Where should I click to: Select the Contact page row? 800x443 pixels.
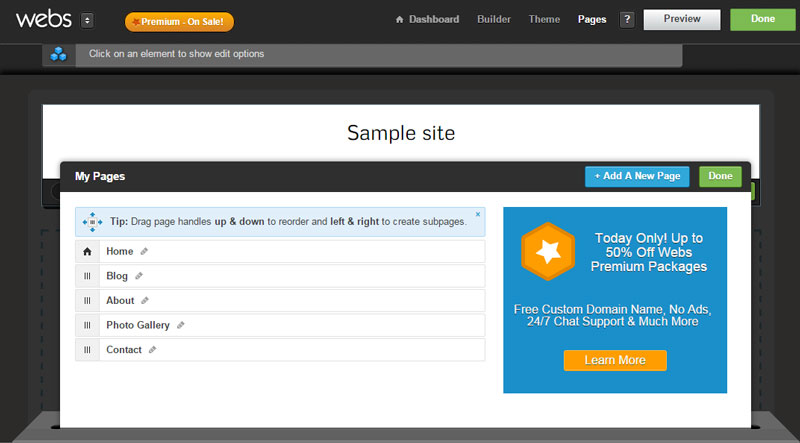(x=280, y=350)
